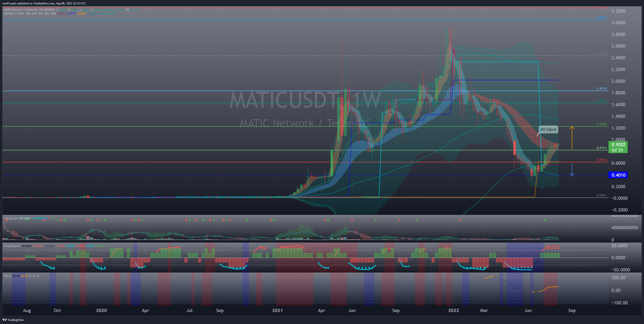This screenshot has height=324, width=644.
Task: Click the 3.2000 price scale value
Action: tap(618, 11)
